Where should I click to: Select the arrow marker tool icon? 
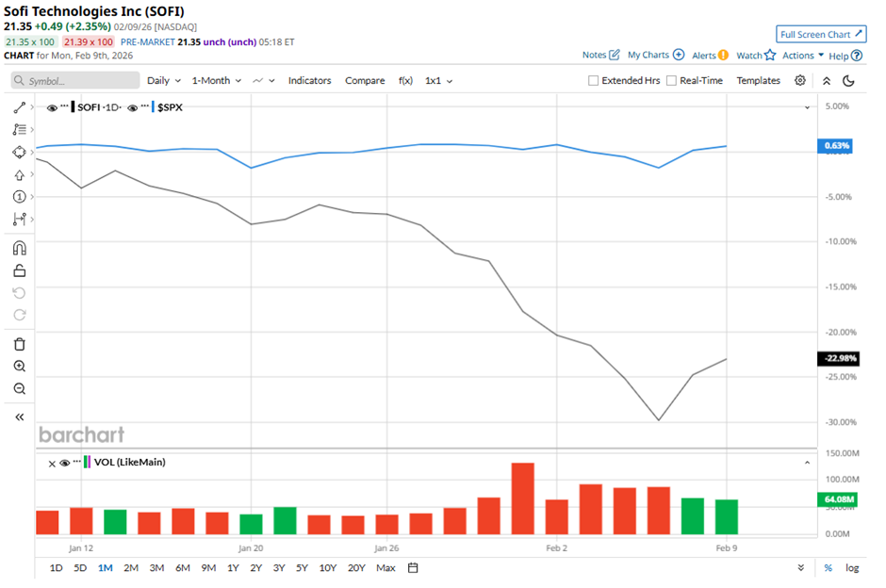pyautogui.click(x=19, y=174)
